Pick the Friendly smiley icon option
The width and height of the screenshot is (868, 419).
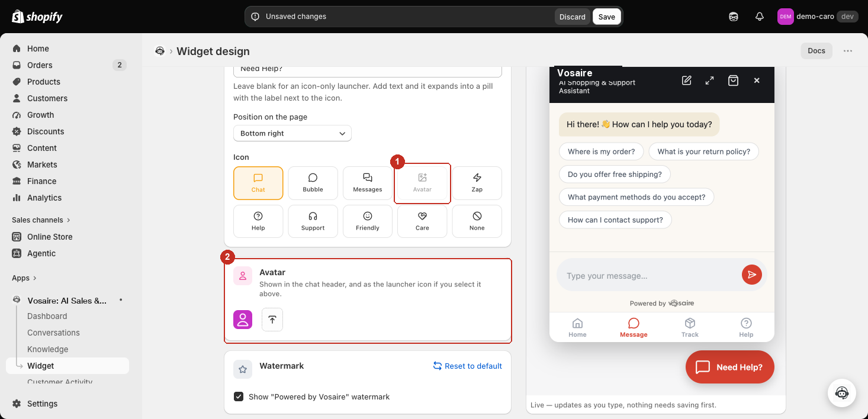pos(368,221)
